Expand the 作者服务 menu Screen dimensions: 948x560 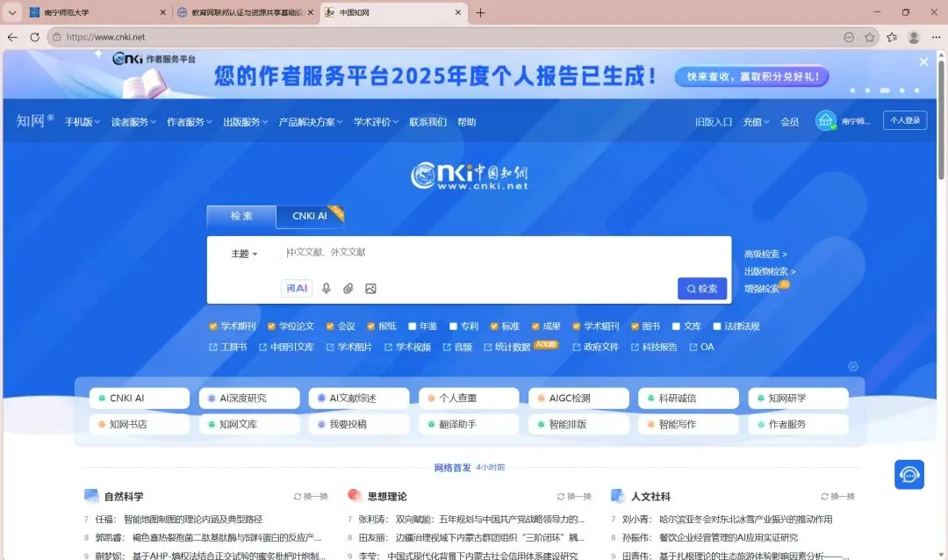click(190, 122)
